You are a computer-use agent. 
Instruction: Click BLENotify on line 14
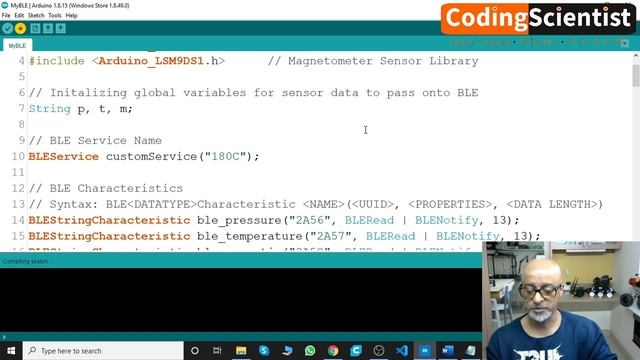tap(447, 220)
